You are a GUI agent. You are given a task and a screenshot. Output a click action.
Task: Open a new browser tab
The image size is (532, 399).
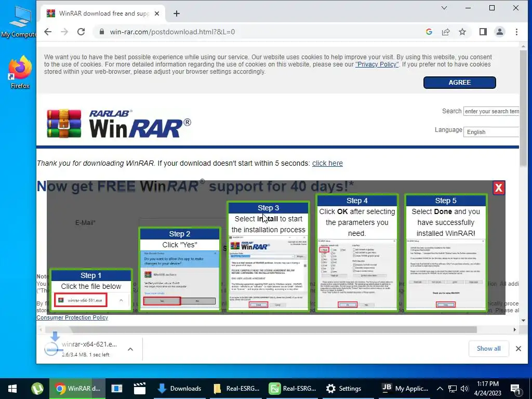point(177,14)
